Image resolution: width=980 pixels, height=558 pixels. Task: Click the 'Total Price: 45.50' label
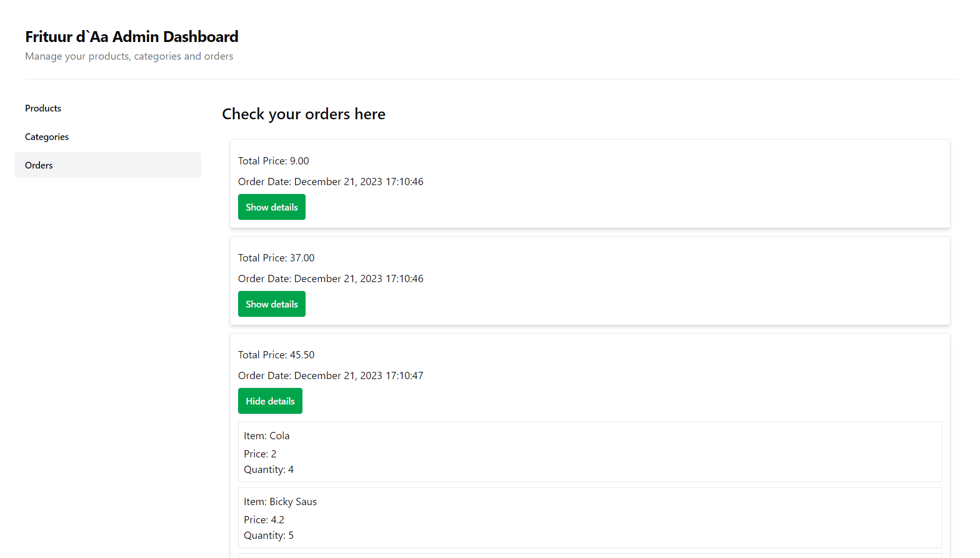click(x=276, y=355)
